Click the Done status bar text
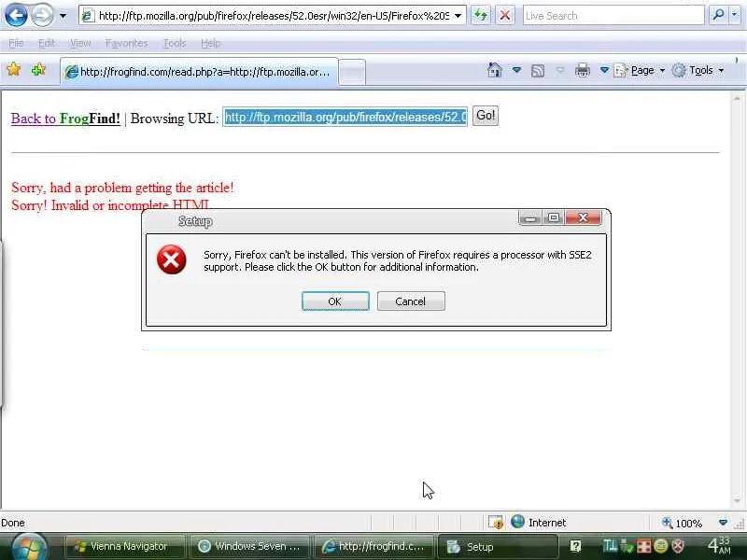Image resolution: width=747 pixels, height=560 pixels. [13, 523]
